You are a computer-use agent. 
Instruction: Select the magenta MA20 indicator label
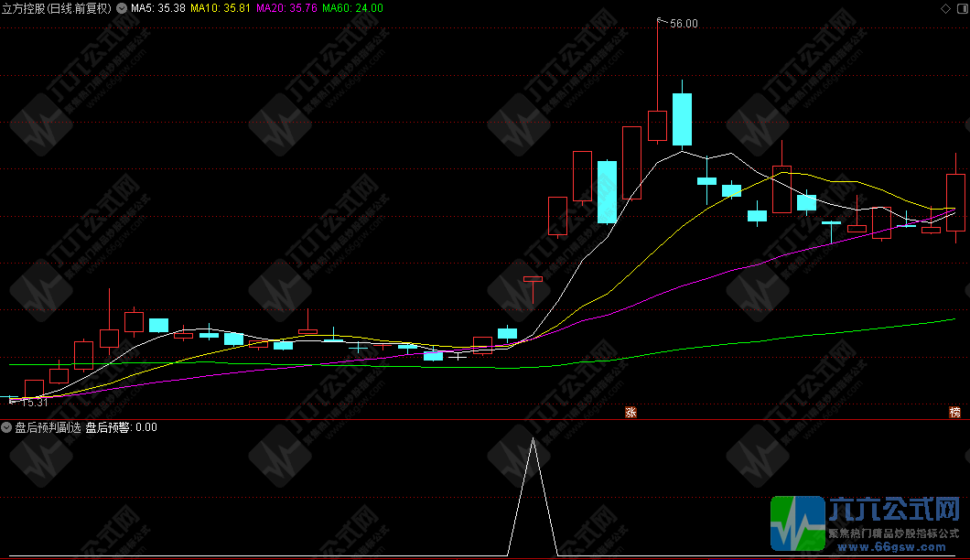[287, 7]
